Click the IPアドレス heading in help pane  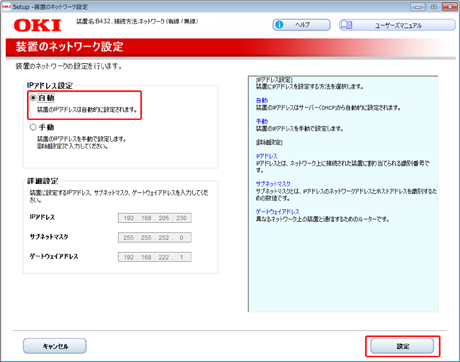click(x=267, y=156)
